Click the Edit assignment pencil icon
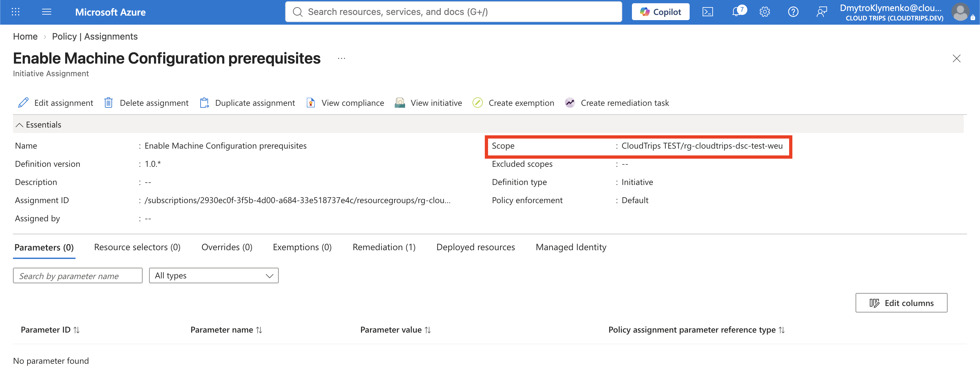980x379 pixels. 23,103
